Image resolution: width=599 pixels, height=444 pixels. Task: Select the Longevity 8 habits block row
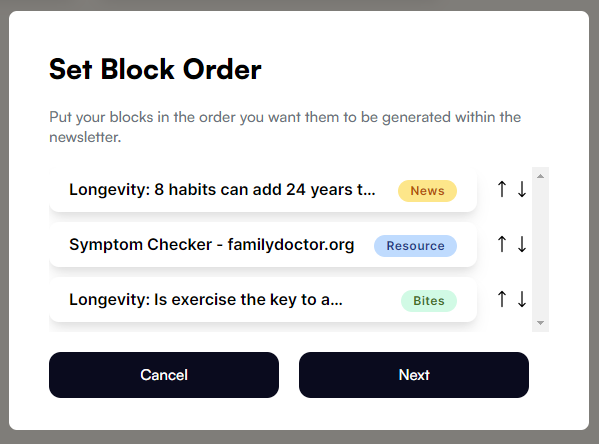click(x=263, y=190)
